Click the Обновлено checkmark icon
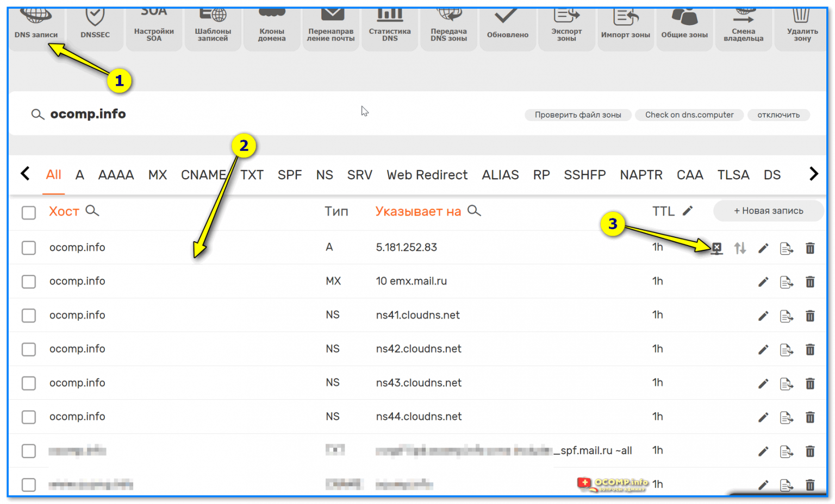 click(506, 16)
